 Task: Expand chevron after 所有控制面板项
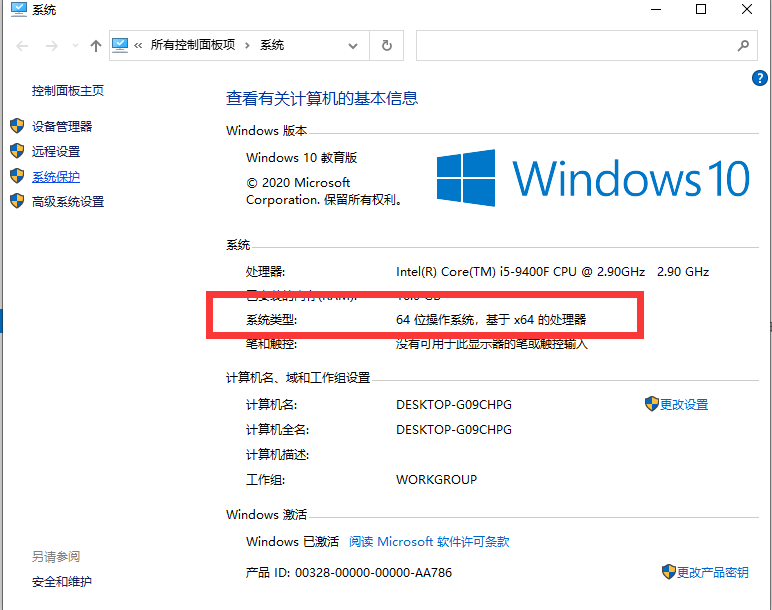(247, 46)
